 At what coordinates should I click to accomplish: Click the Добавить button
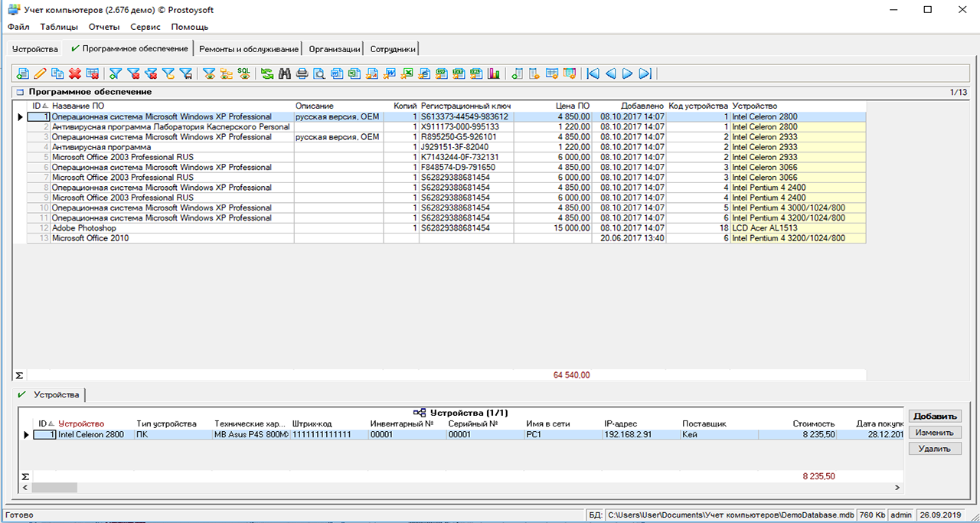tap(935, 417)
